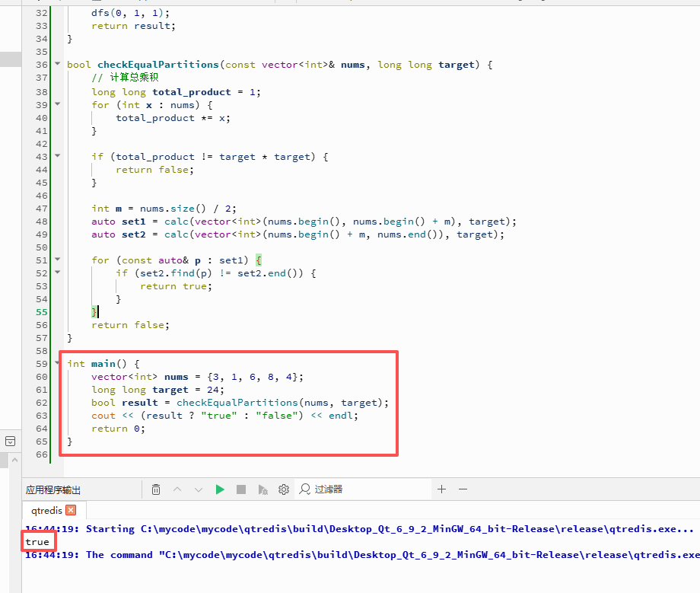Open the 应用程序输出 pane selector
This screenshot has width=700, height=593.
[52, 489]
